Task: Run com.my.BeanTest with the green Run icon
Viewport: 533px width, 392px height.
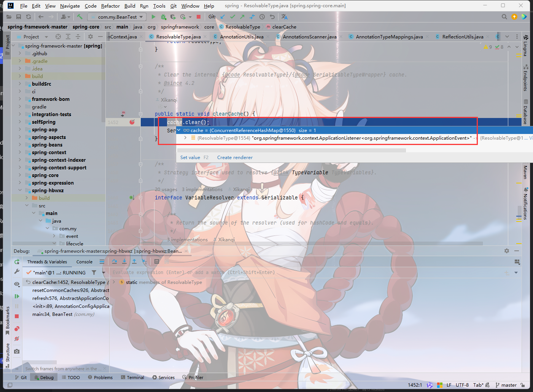Action: coord(153,17)
